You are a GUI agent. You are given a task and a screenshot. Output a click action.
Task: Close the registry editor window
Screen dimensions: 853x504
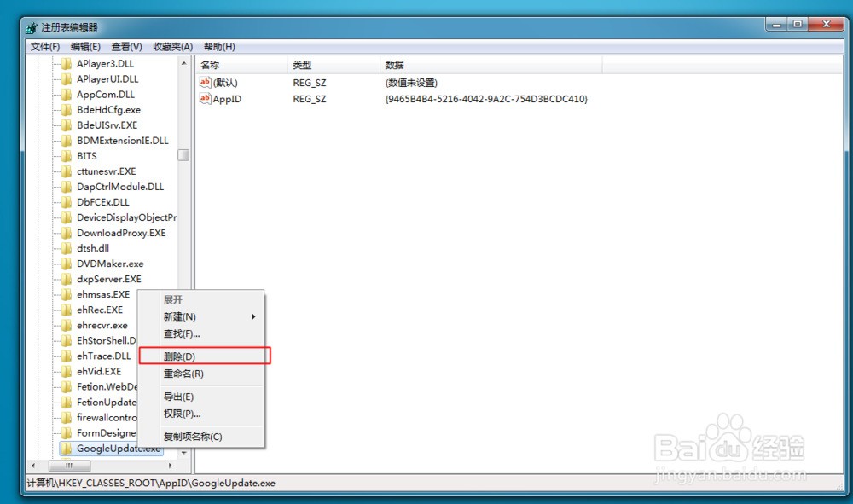tap(827, 25)
